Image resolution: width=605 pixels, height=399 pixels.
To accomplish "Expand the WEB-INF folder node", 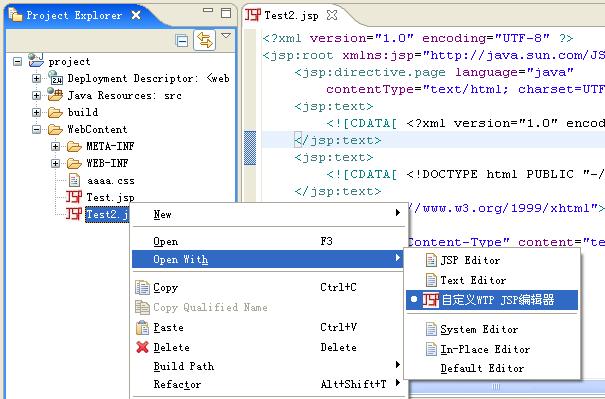I will coord(56,163).
